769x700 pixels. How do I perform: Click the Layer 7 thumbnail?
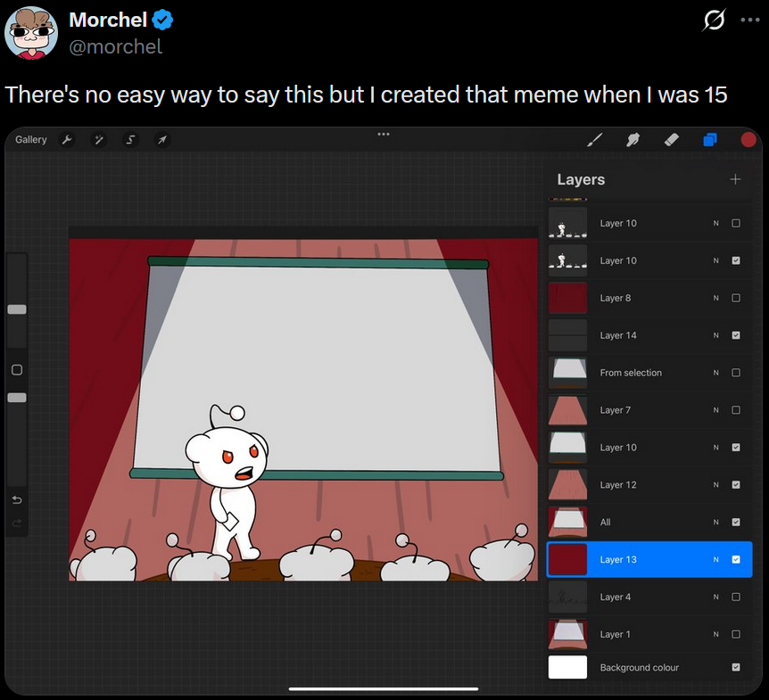(x=567, y=410)
